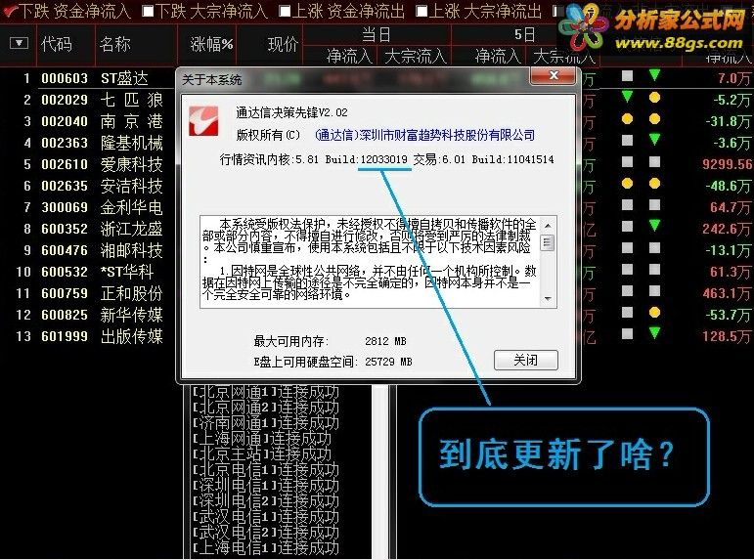Image resolution: width=754 pixels, height=560 pixels.
Task: Click the yellow circle in the -5.2万 row
Action: point(654,98)
